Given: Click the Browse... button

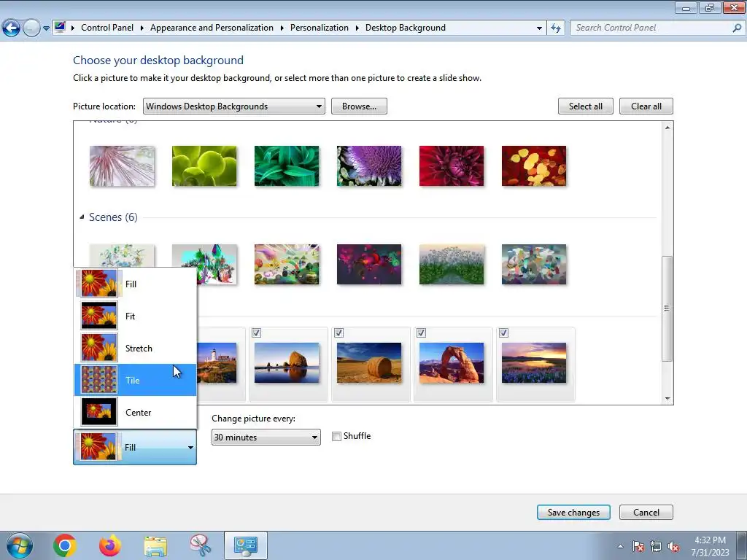Looking at the screenshot, I should coord(359,106).
